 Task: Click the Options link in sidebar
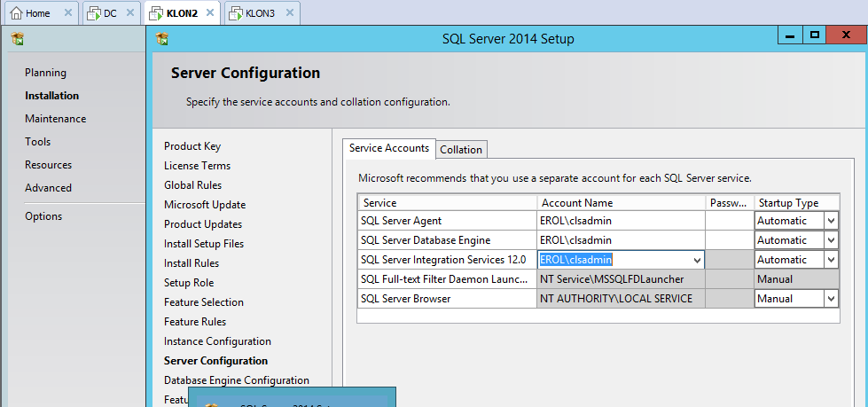43,216
